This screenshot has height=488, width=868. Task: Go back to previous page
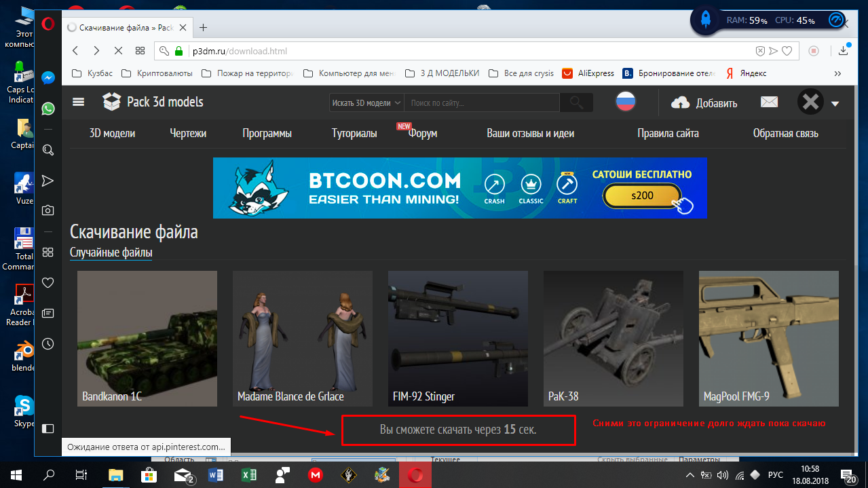75,51
